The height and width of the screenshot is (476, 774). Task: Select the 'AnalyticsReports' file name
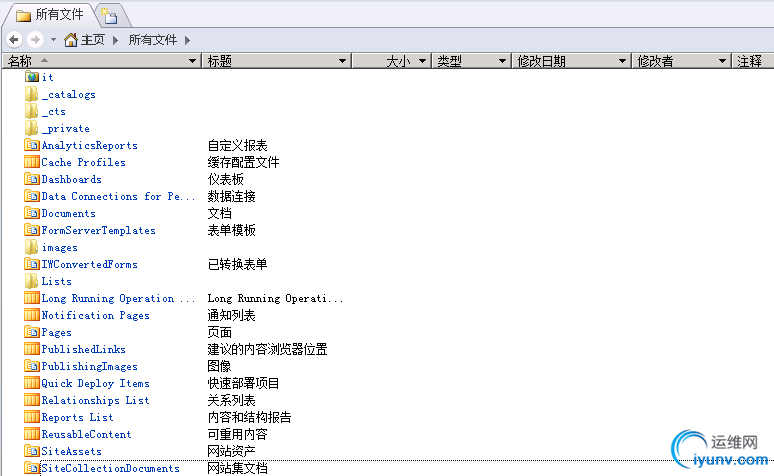click(89, 145)
